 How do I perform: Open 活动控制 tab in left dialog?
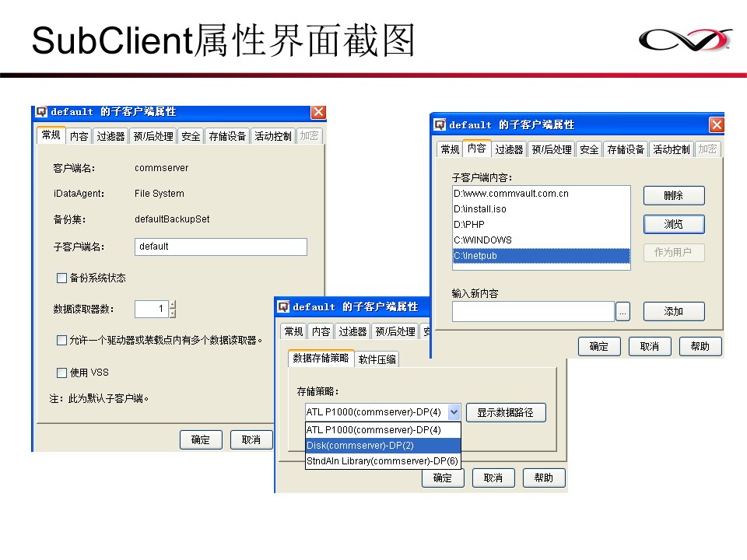pos(272,136)
